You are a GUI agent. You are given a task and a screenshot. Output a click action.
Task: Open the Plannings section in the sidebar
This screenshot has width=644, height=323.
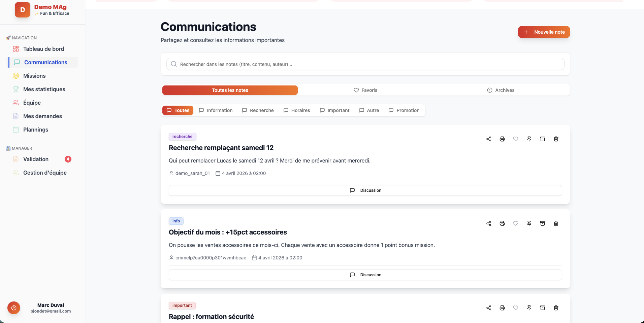point(36,130)
